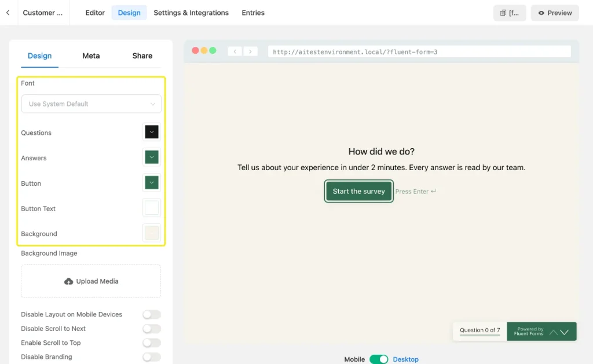Click the preview browser forward arrow
The height and width of the screenshot is (364, 593).
pyautogui.click(x=250, y=52)
